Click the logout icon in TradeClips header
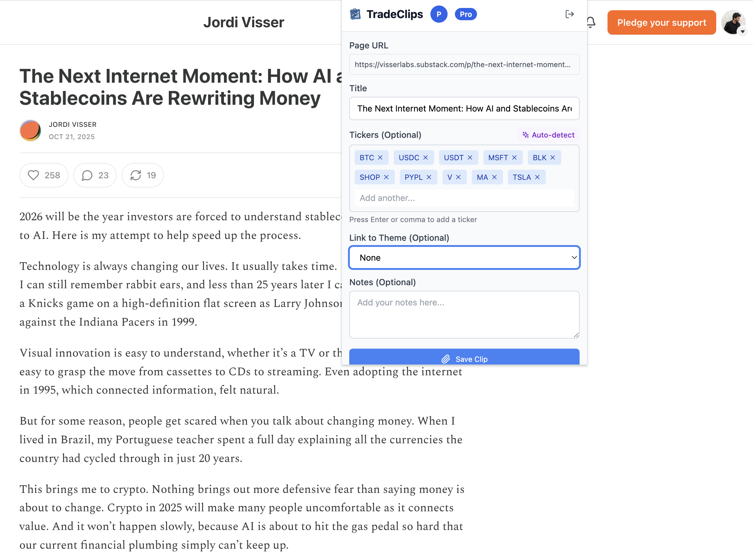The image size is (753, 560). (570, 14)
